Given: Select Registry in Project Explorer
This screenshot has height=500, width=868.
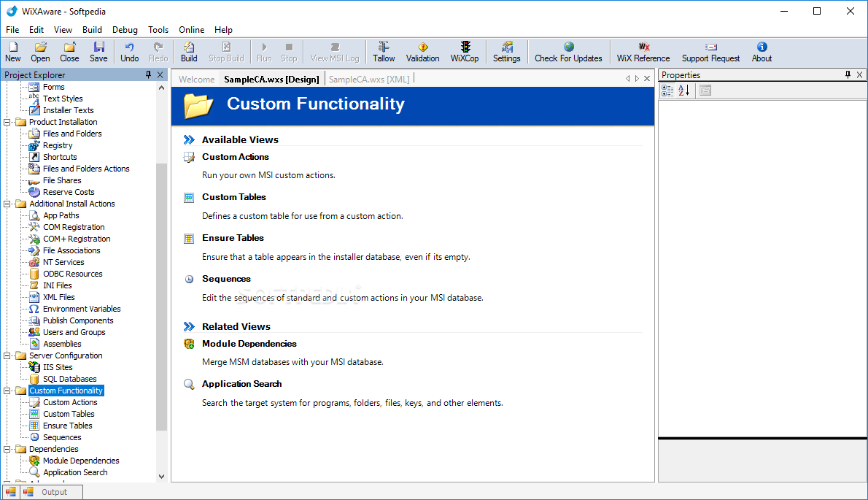Looking at the screenshot, I should tap(58, 145).
